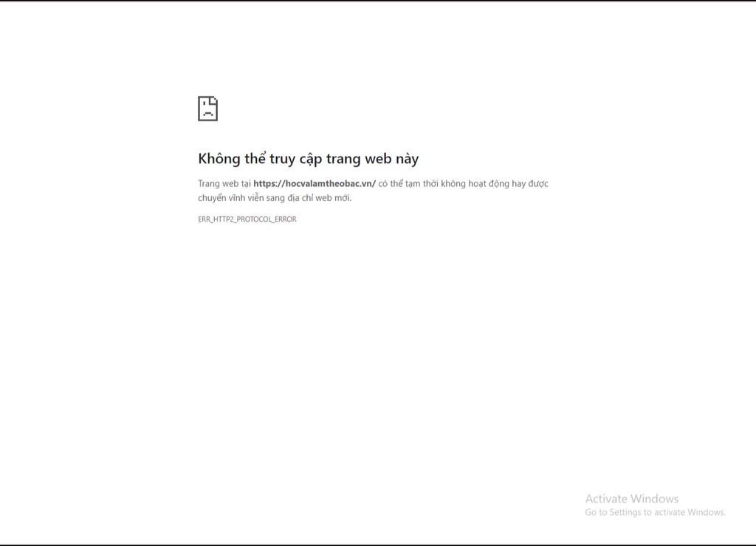Click the word "Settings" in the watermark
Image resolution: width=756 pixels, height=546 pixels.
coord(625,512)
